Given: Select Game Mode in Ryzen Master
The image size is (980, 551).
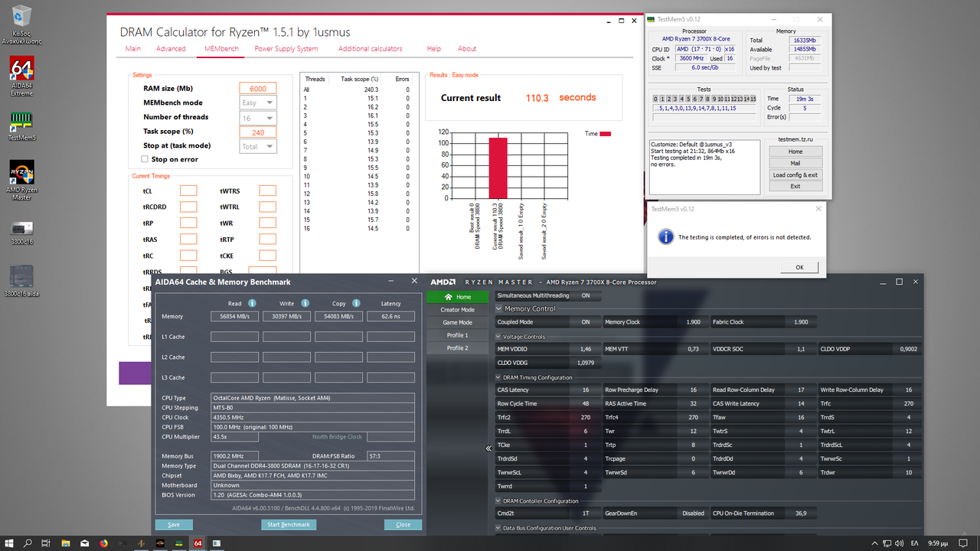Looking at the screenshot, I should [x=457, y=322].
